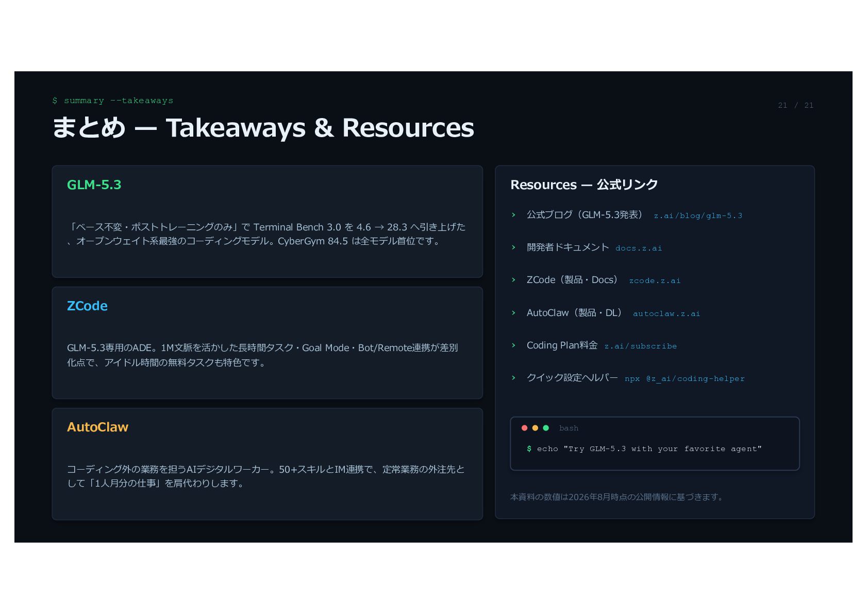This screenshot has height=614, width=868.
Task: Open the z.ai/subscribe pricing link
Action: 641,346
